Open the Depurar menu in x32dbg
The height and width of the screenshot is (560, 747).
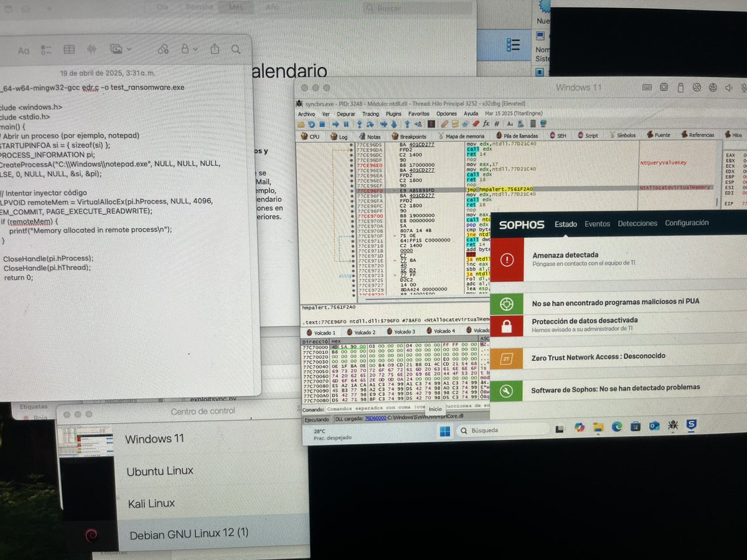point(346,114)
